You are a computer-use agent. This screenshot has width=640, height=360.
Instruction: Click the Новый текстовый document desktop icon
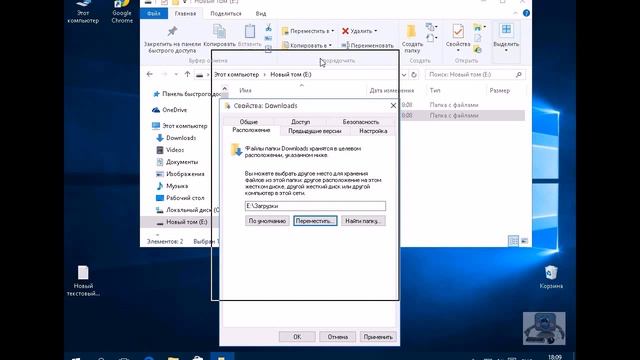(83, 281)
